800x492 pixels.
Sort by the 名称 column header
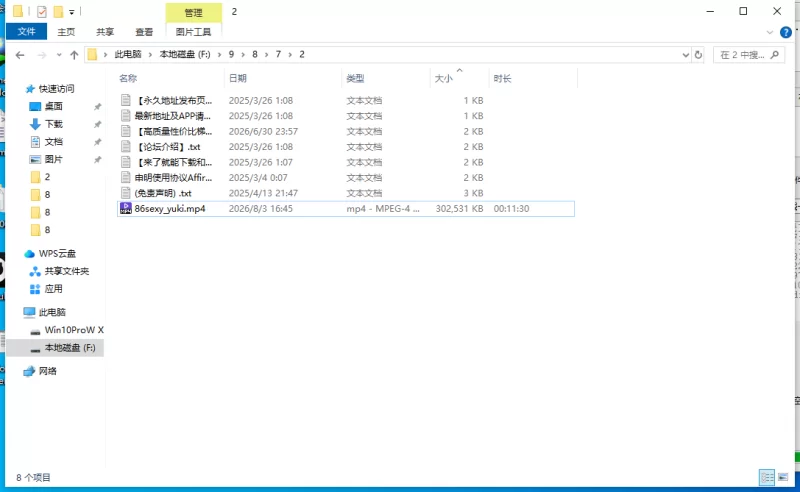click(x=128, y=78)
